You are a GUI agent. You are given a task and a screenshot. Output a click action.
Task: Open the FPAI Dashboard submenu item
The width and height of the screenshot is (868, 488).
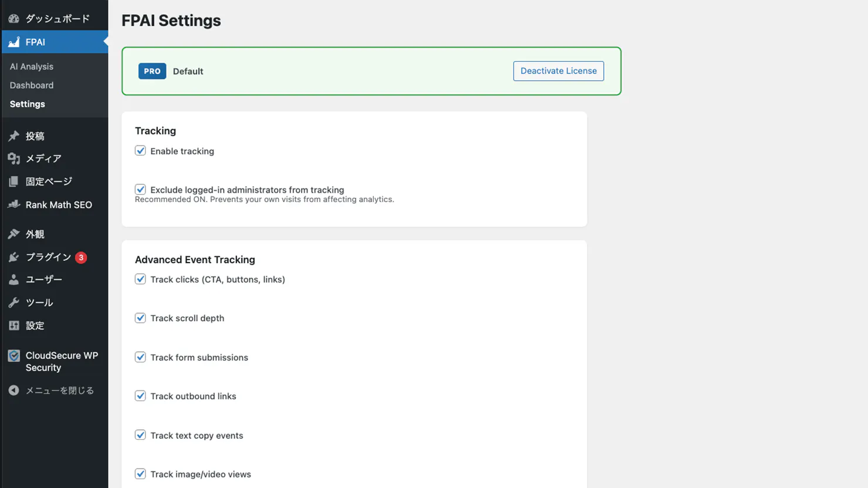[x=32, y=85]
